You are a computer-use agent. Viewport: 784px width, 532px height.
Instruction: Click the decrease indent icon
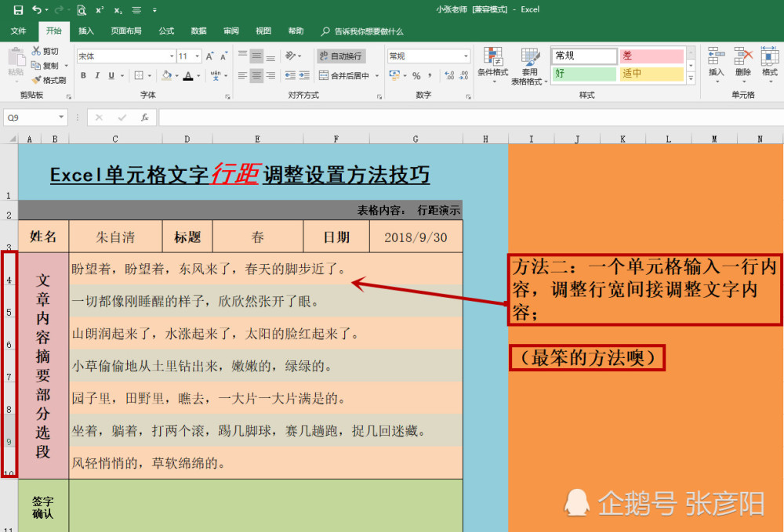(290, 75)
